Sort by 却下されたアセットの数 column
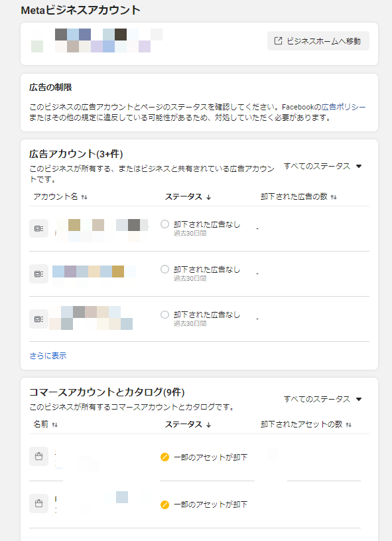Viewport: 392px width, 541px height. pyautogui.click(x=306, y=424)
